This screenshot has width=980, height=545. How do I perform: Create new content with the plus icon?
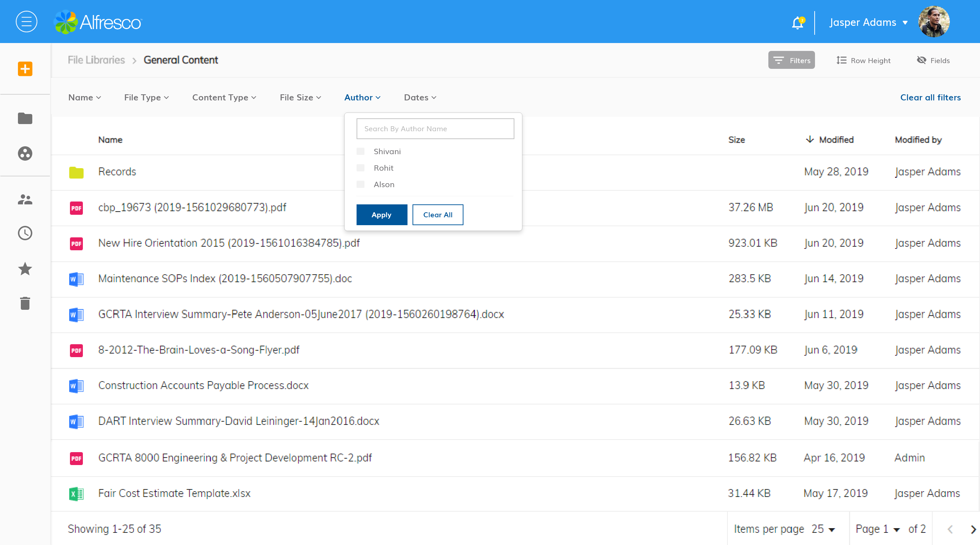(x=25, y=69)
